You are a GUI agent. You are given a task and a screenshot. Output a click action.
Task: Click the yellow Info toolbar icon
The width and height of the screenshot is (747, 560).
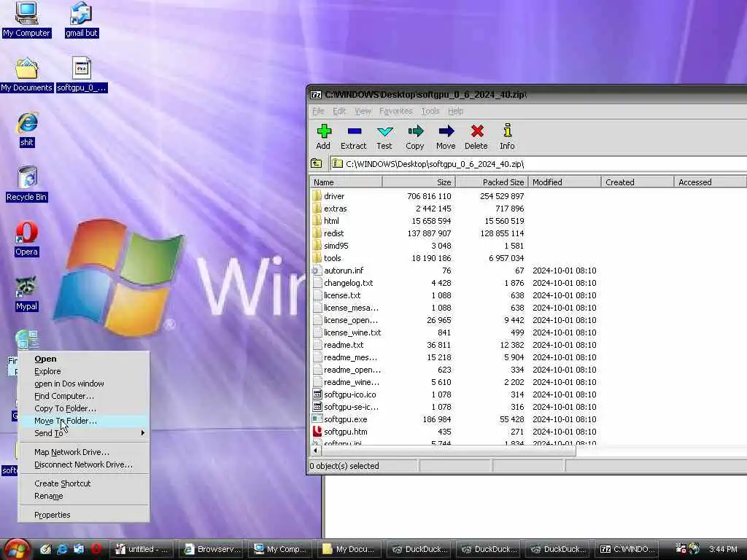508,130
